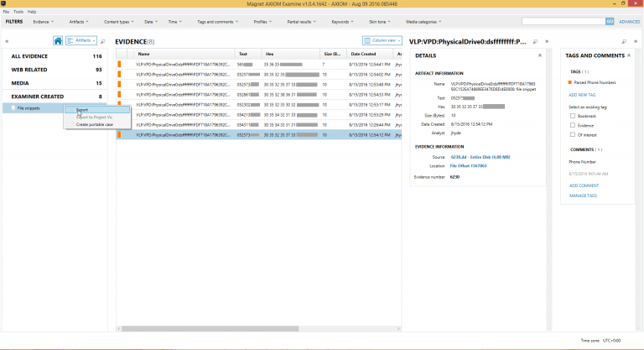This screenshot has width=644, height=350.
Task: Select MEDIA category
Action: tap(55, 83)
